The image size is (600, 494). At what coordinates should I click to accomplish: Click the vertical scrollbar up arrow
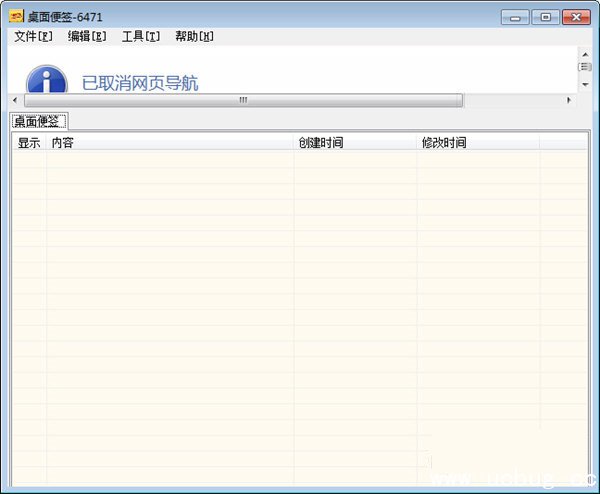click(x=585, y=53)
